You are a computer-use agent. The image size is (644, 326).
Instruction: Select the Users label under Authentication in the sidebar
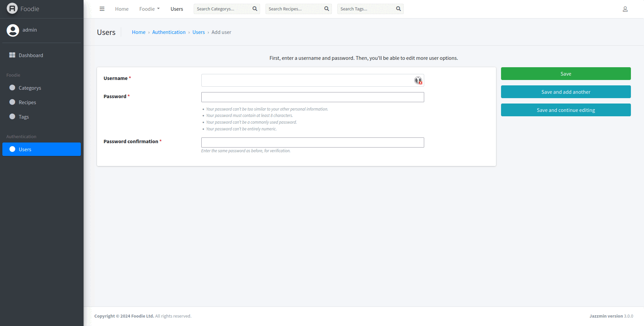coord(25,150)
